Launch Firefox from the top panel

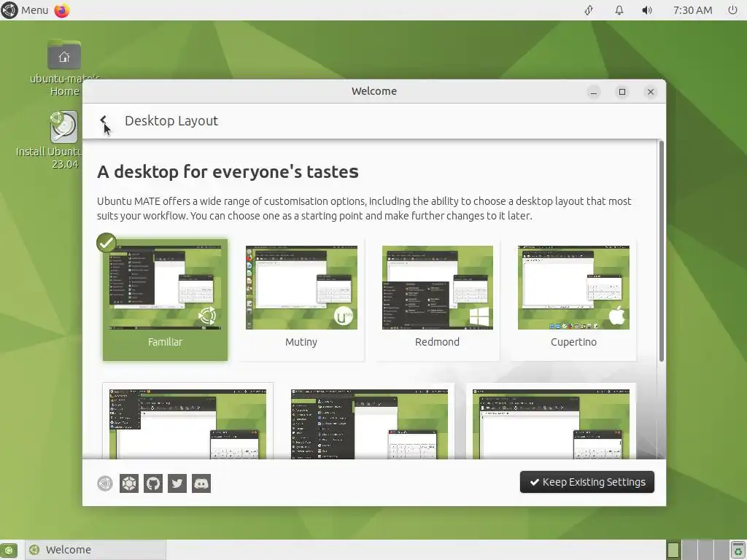click(x=62, y=10)
